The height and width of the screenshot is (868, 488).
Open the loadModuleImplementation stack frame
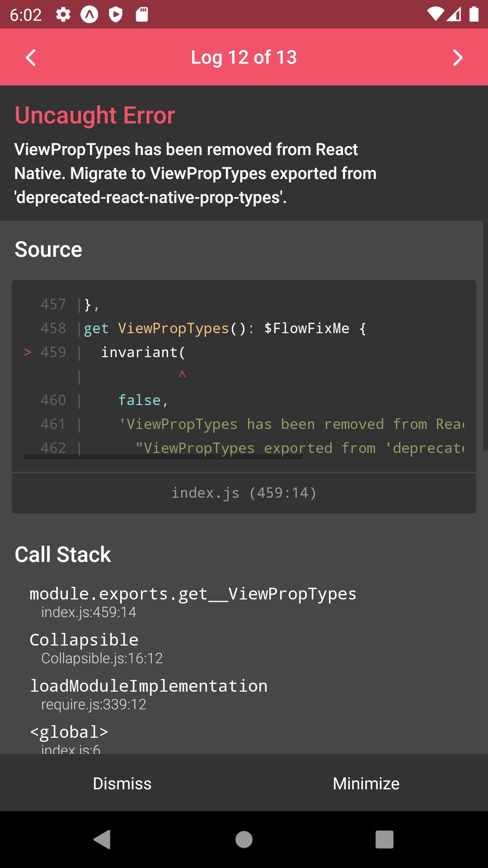tap(149, 694)
